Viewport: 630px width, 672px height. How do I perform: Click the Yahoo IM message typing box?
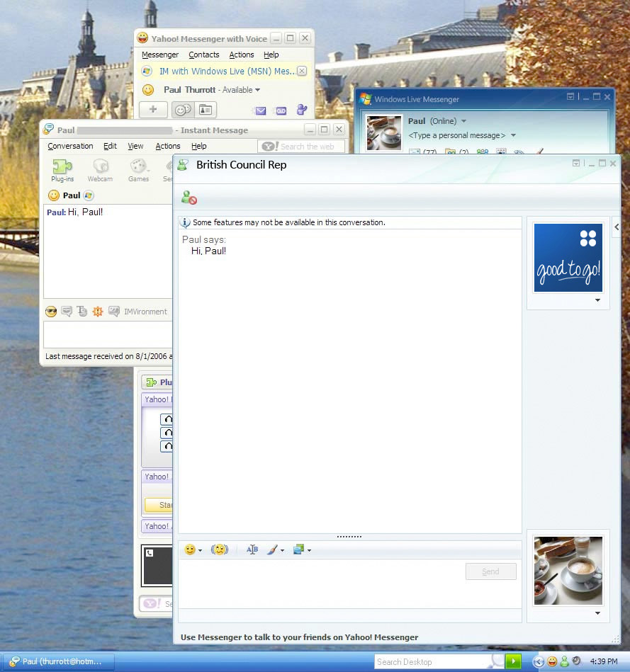click(x=108, y=334)
